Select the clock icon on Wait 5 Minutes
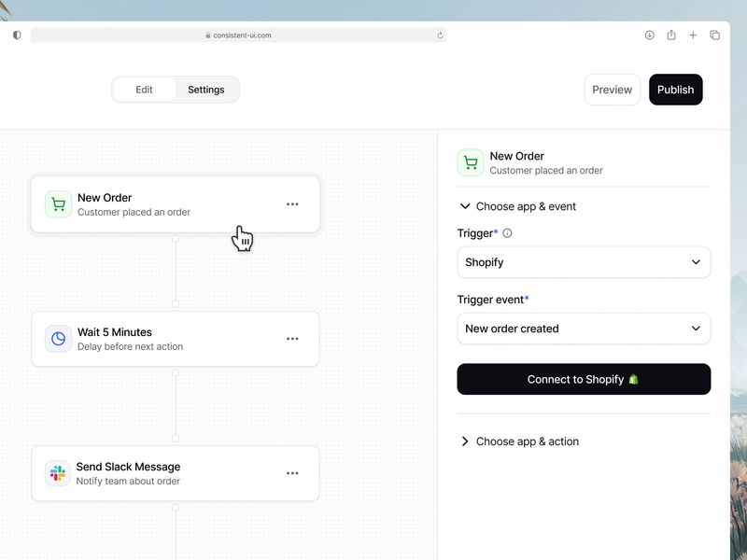The height and width of the screenshot is (560, 747). 56,339
